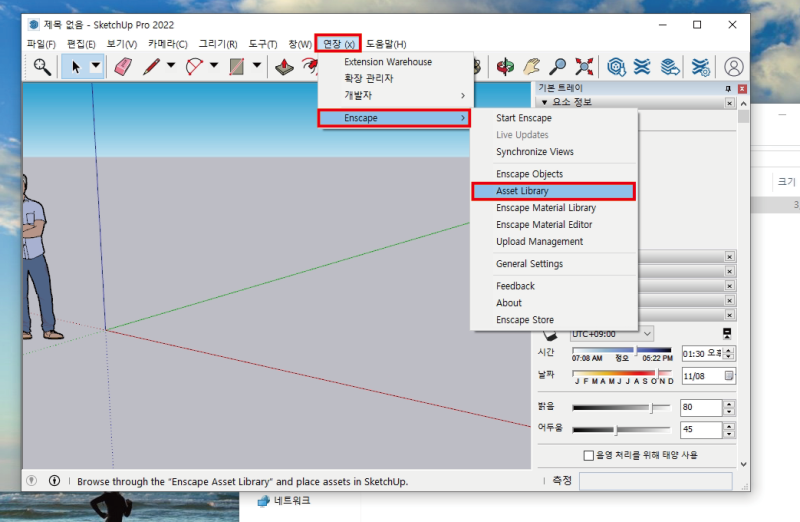Select Enscape Objects

pyautogui.click(x=554, y=174)
